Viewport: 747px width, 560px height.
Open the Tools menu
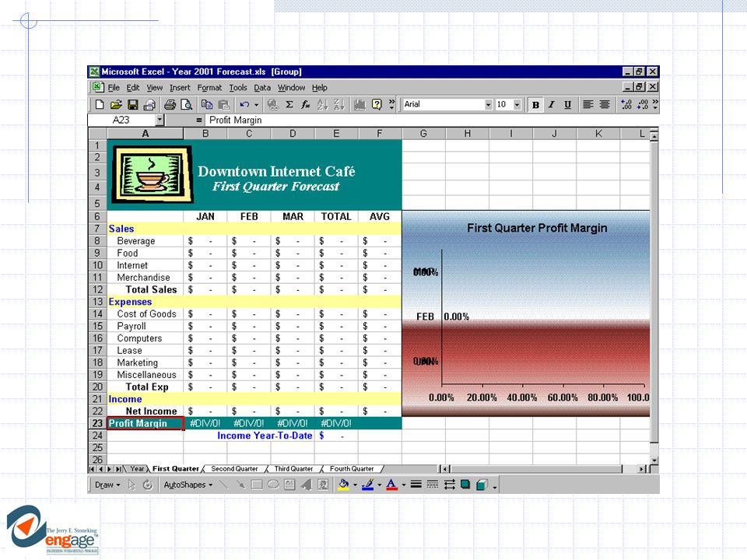(238, 88)
